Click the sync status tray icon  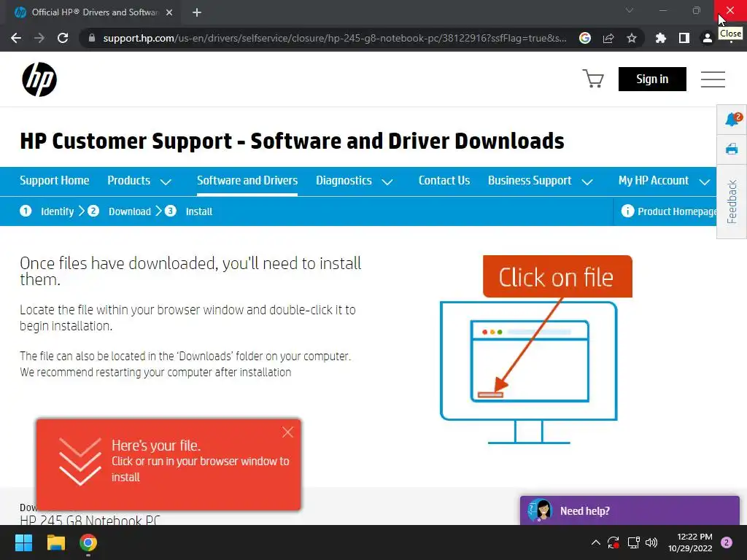[x=613, y=542]
